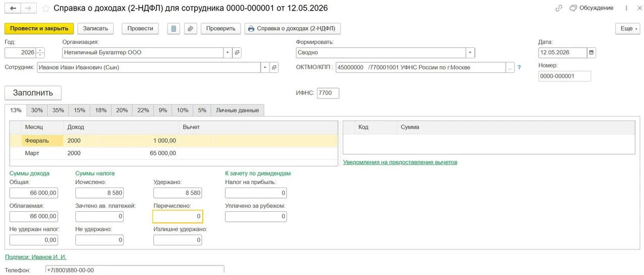
Task: Switch to the 22% tab
Action: tap(143, 110)
